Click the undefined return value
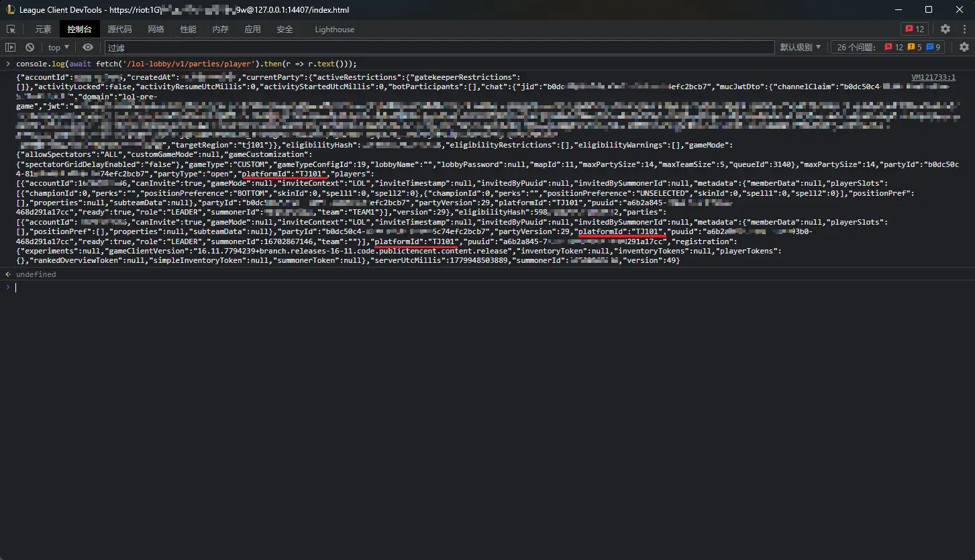Viewport: 975px width, 560px height. coord(36,274)
